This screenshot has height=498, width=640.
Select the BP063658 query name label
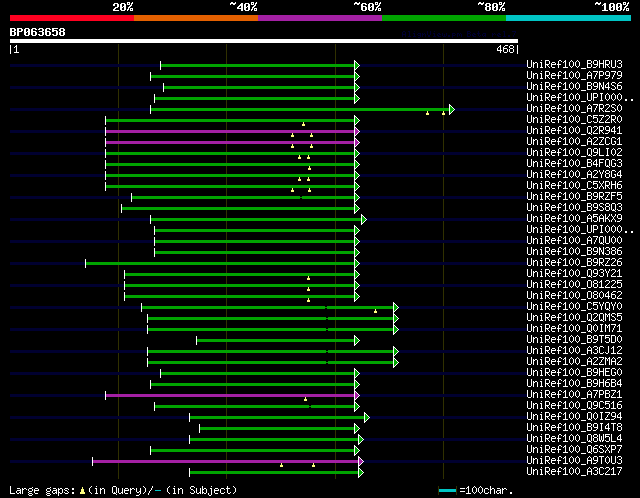pyautogui.click(x=38, y=32)
